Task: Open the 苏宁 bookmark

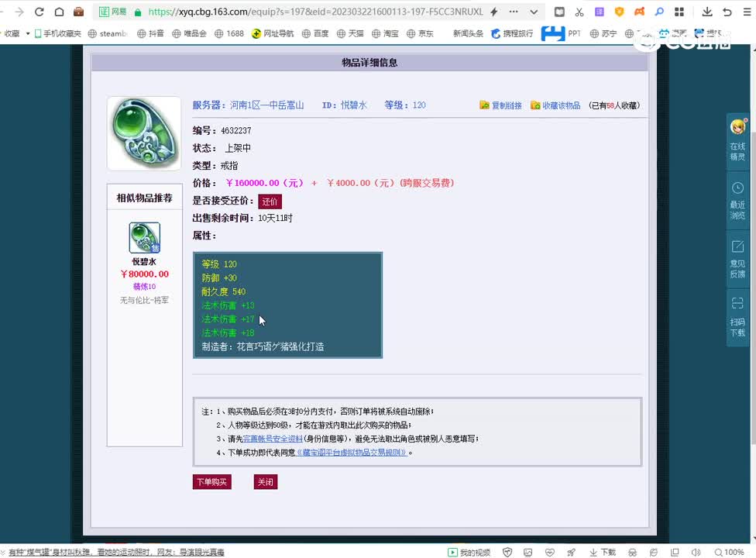Action: [603, 33]
